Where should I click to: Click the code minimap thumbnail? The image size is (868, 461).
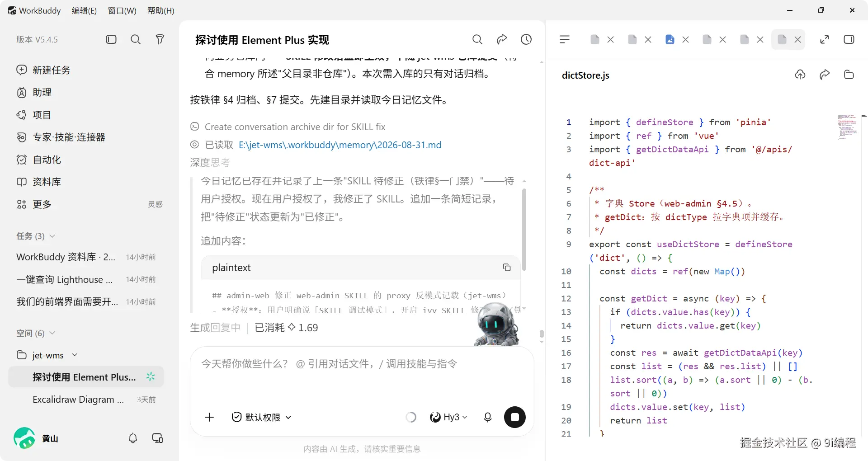(847, 127)
